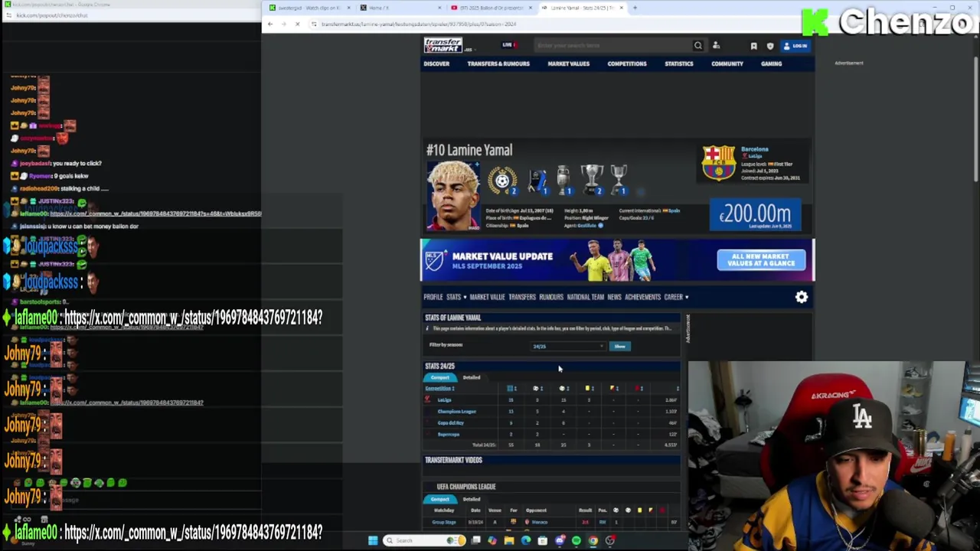Screen dimensions: 980x551
Task: Select Compact tab under UEFA Champions League
Action: click(440, 499)
